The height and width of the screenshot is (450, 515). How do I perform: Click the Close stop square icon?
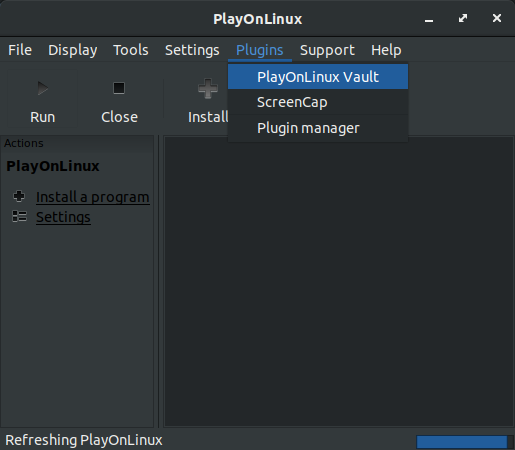pos(119,88)
